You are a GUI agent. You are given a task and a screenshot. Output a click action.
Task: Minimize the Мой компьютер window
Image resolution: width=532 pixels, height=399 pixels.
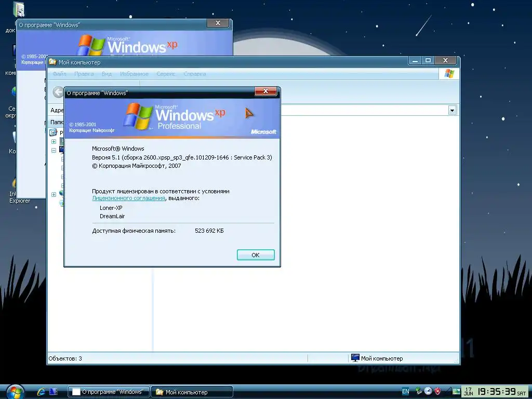tap(415, 61)
